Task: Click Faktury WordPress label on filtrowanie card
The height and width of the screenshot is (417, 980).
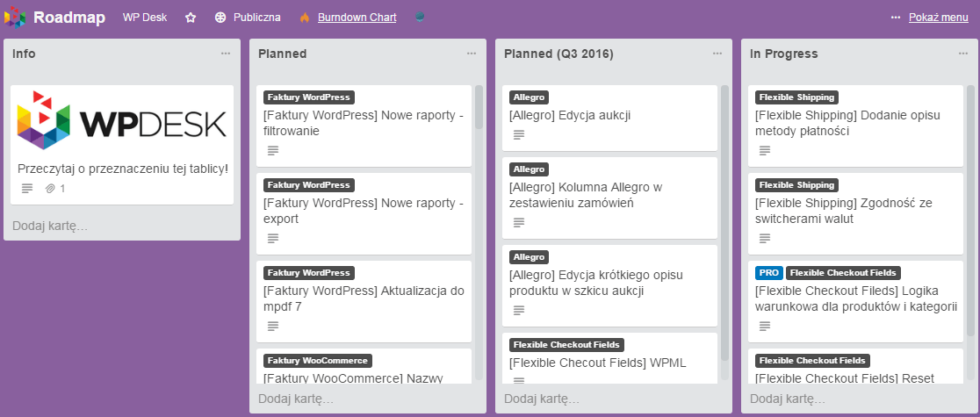Action: [309, 97]
